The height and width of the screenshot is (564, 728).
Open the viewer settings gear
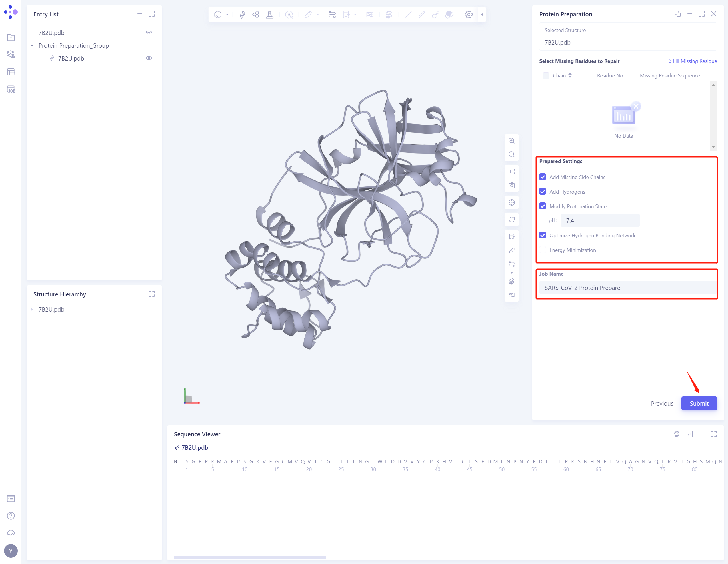tap(469, 15)
